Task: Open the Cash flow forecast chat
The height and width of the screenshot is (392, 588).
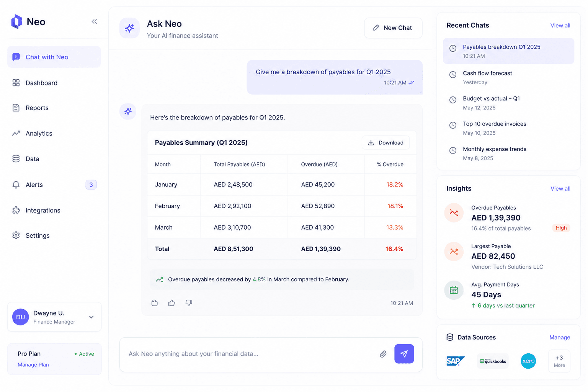Action: [508, 77]
